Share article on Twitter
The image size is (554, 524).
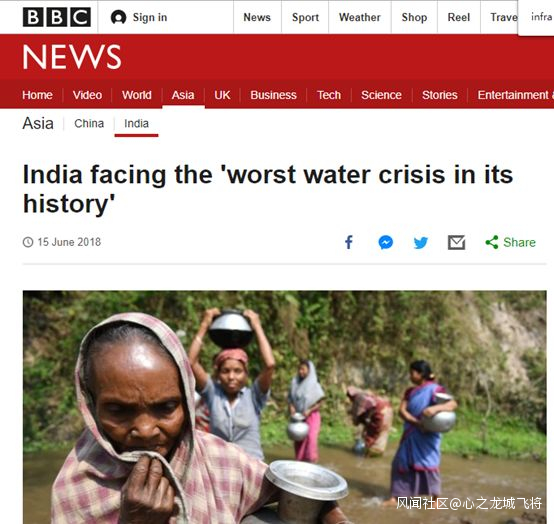coord(421,243)
